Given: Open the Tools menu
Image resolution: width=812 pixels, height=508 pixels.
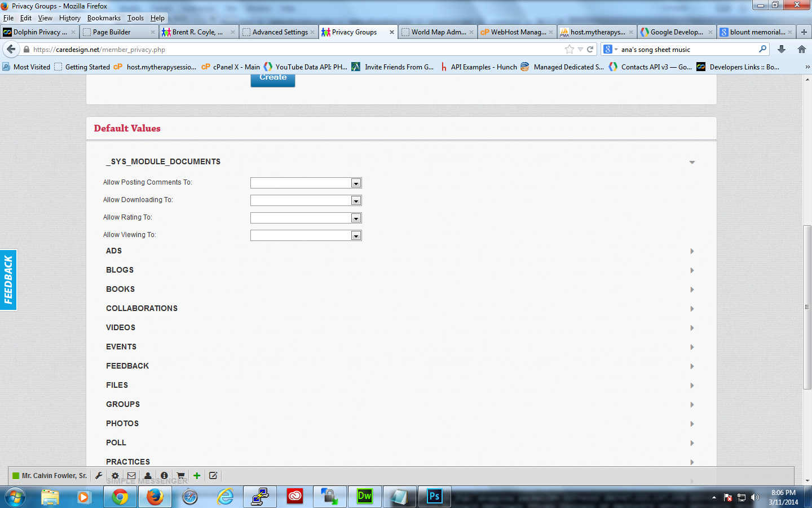Looking at the screenshot, I should 135,18.
